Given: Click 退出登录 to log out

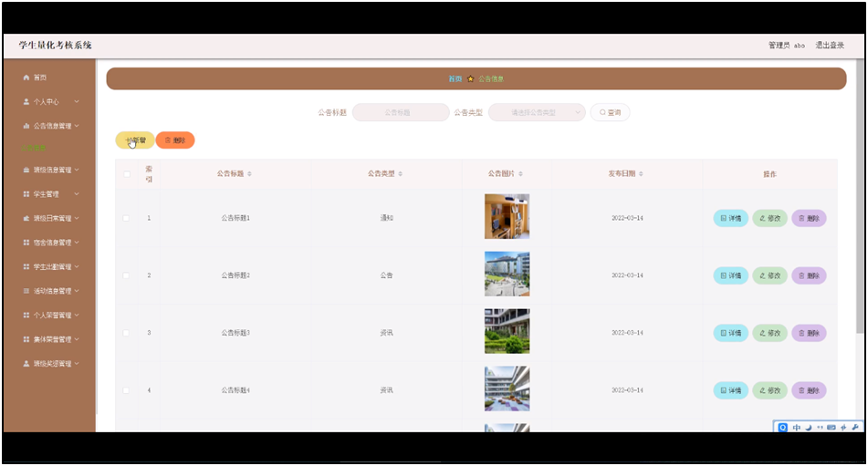Looking at the screenshot, I should (830, 46).
